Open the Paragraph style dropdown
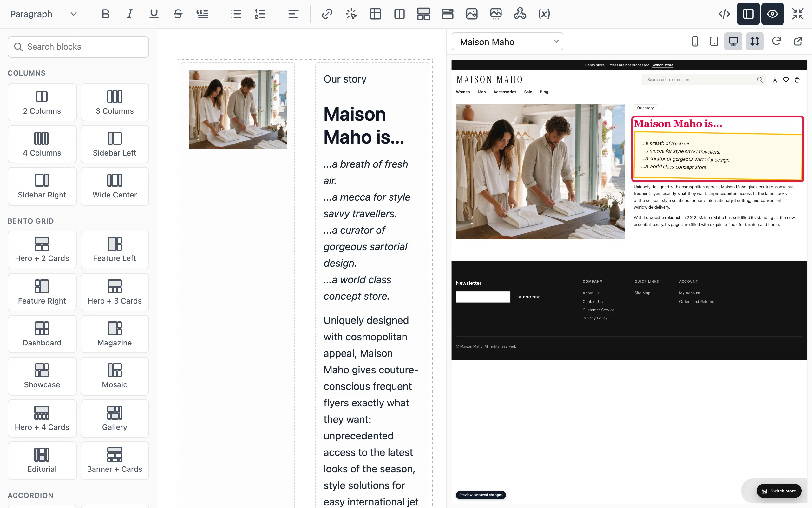 44,14
